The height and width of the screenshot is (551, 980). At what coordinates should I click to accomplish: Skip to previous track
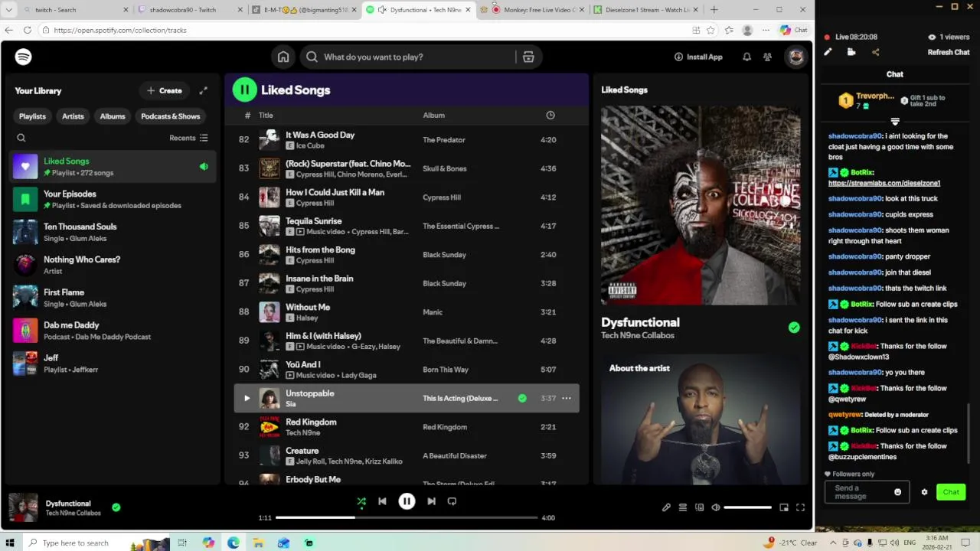(x=382, y=501)
